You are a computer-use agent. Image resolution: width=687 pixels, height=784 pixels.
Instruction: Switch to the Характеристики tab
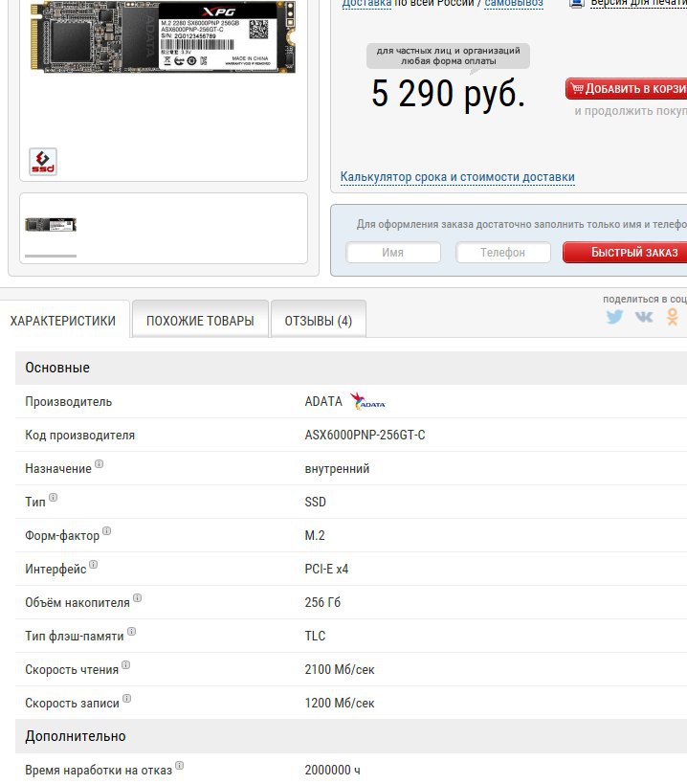pyautogui.click(x=63, y=321)
